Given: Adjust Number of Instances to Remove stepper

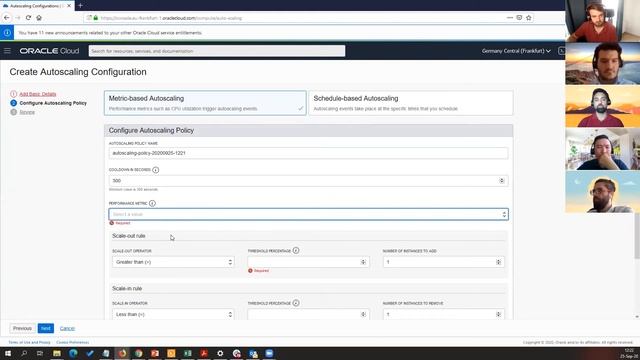Looking at the screenshot, I should click(x=498, y=314).
